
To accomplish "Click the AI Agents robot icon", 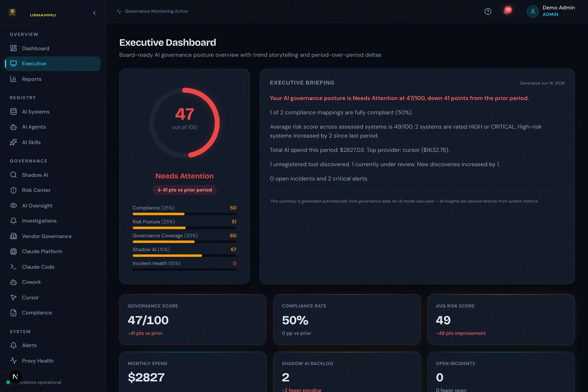I will pyautogui.click(x=13, y=127).
